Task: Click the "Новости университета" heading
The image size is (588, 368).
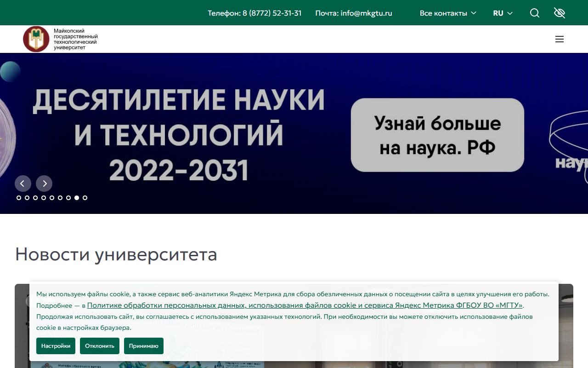Action: click(116, 254)
